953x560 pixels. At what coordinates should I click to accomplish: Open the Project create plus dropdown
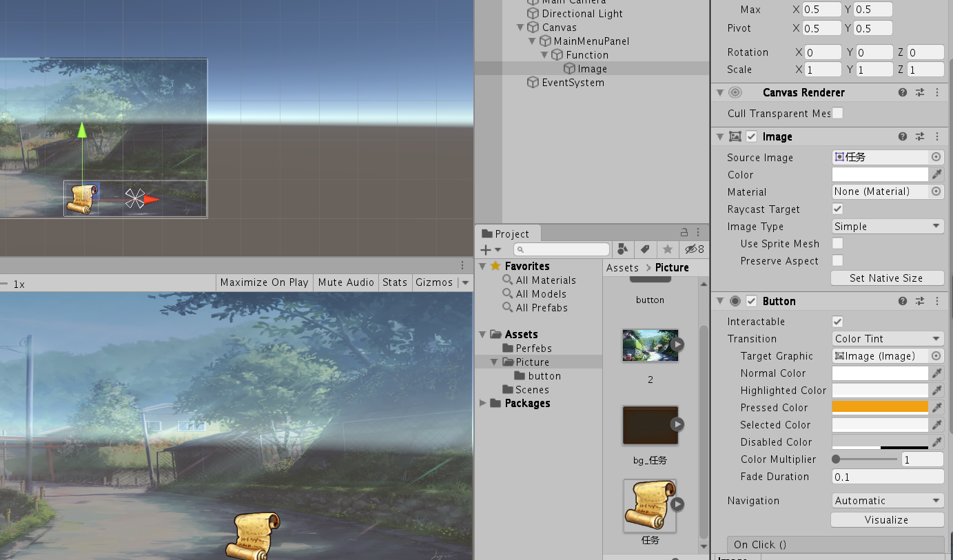point(489,249)
